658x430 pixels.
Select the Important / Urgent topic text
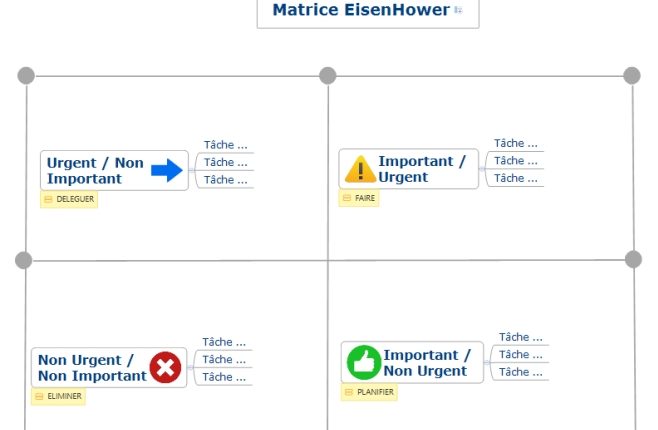421,169
